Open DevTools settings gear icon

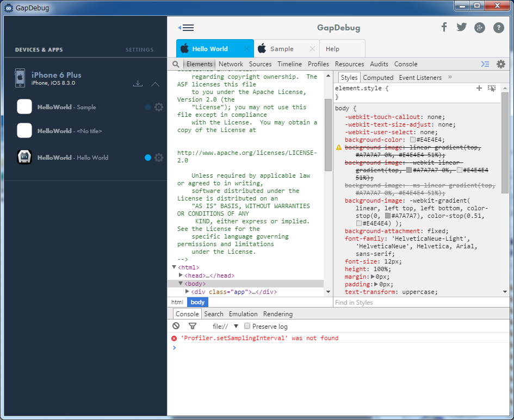(501, 64)
